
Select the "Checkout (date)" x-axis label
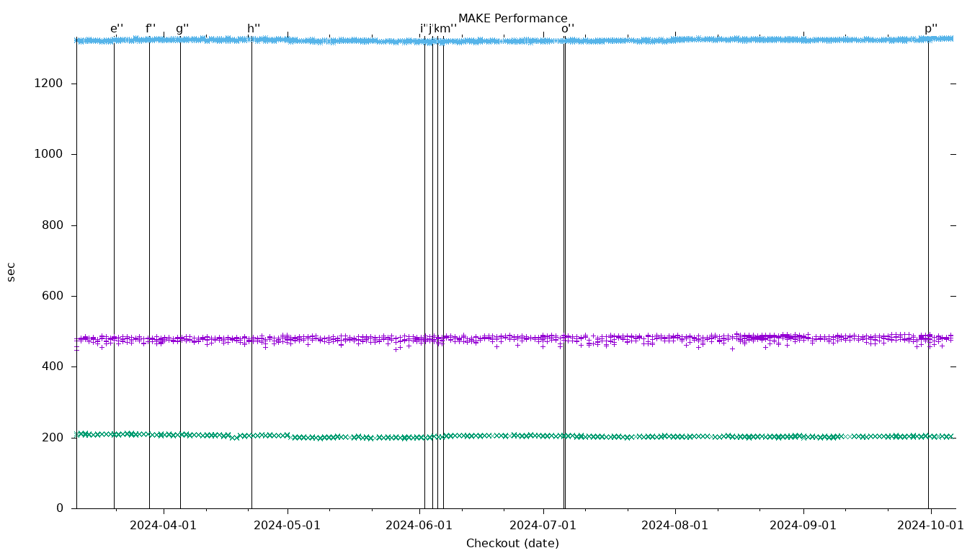[x=512, y=544]
